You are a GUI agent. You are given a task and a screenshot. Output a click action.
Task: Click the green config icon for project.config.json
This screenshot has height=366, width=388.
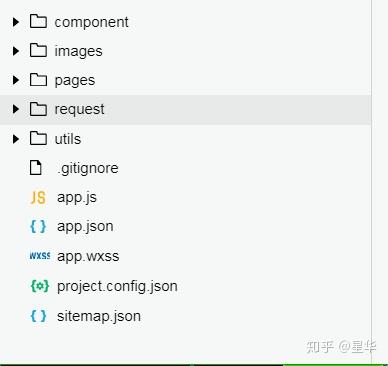click(x=40, y=286)
